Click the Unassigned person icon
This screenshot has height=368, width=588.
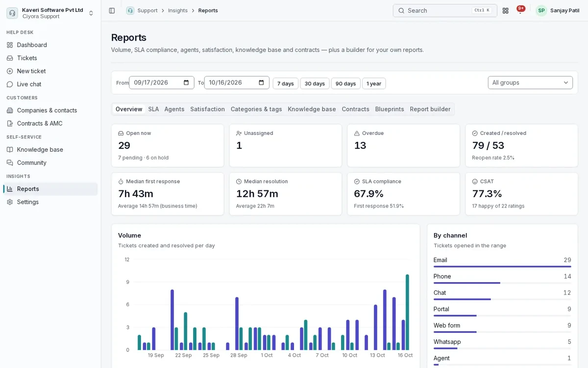point(239,133)
